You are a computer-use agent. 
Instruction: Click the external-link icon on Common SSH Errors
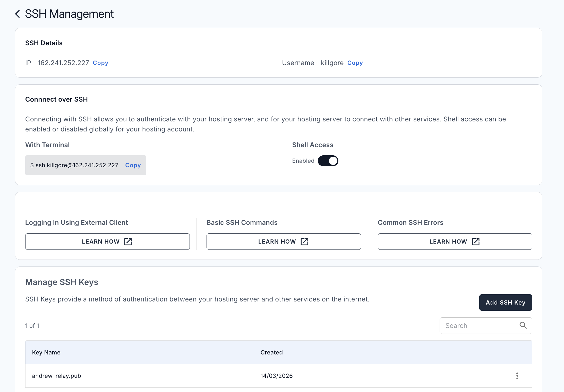click(x=476, y=241)
